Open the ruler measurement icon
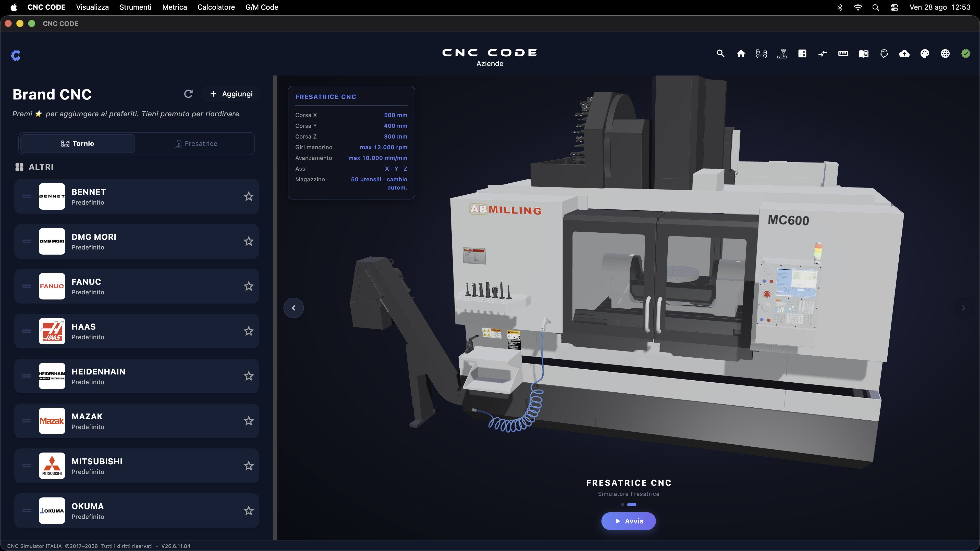 point(843,54)
